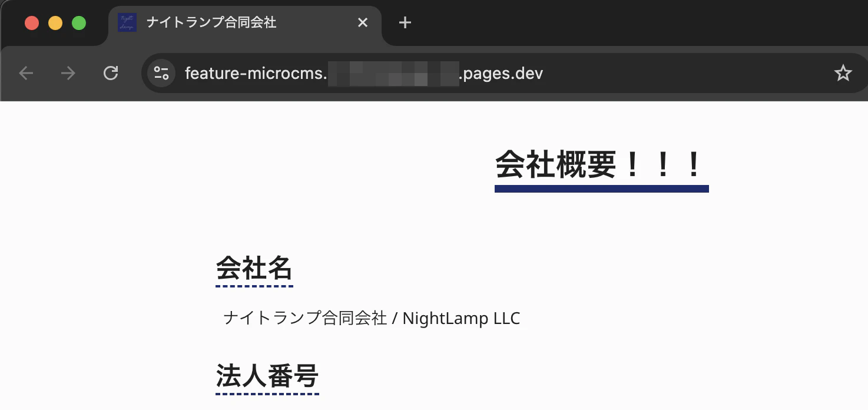This screenshot has width=868, height=410.
Task: Click the green fullscreen window button
Action: coord(79,23)
